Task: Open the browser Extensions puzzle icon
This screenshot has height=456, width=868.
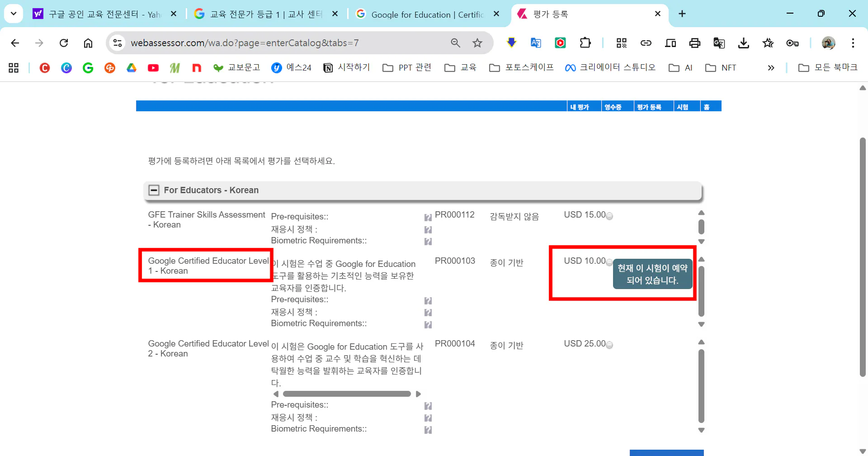Action: (585, 43)
